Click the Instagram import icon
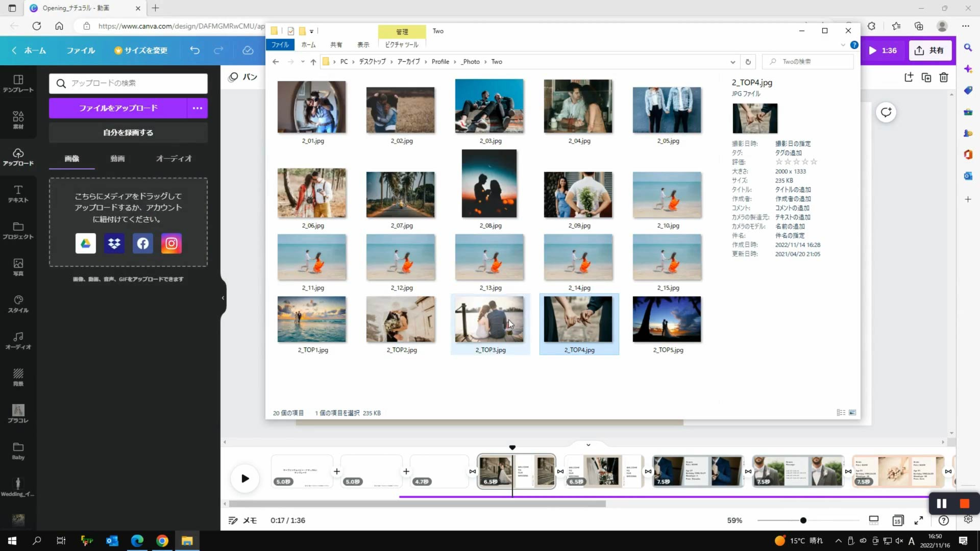 tap(171, 243)
